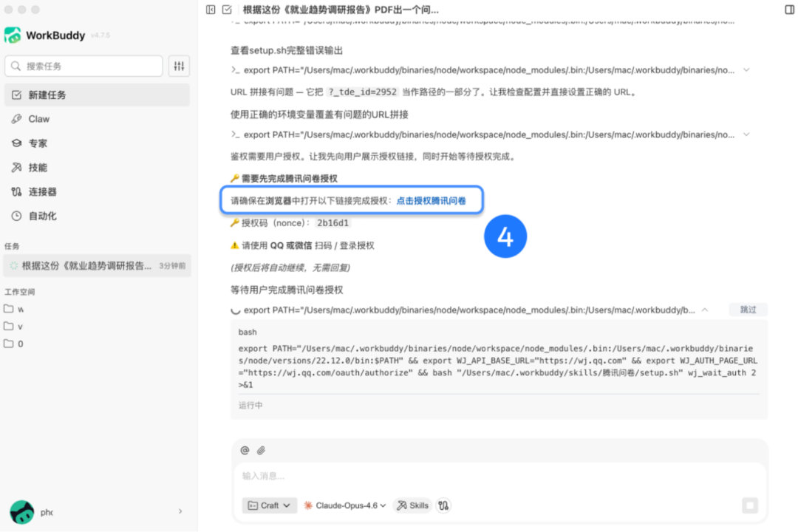The image size is (798, 532).
Task: Click the 需要先完成腾讯问卷授权 heading
Action: pos(289,179)
